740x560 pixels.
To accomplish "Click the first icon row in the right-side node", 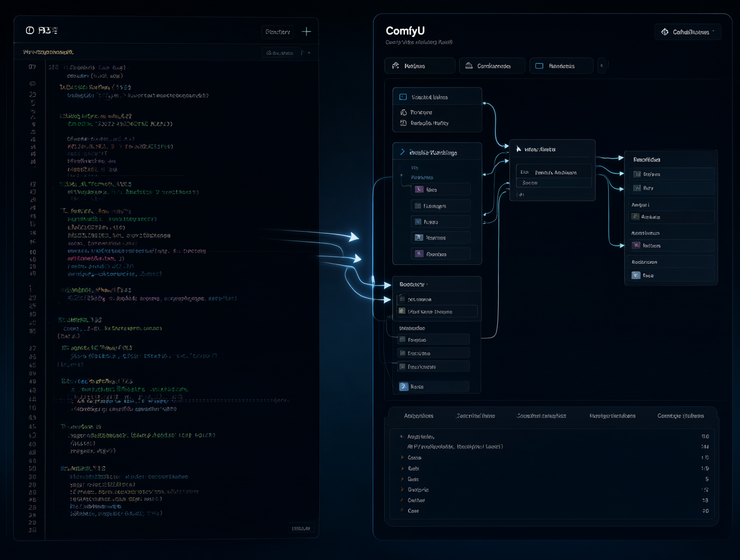I will (672, 174).
